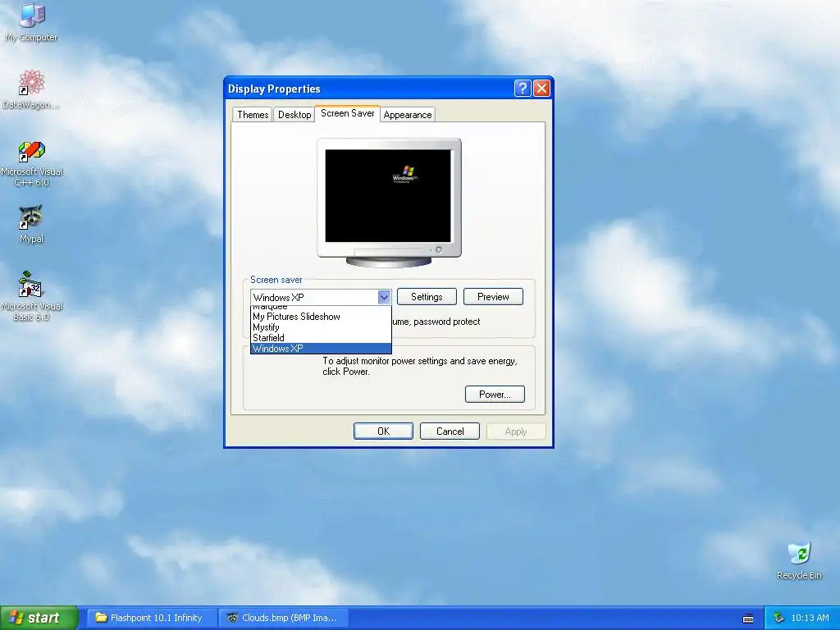Viewport: 840px width, 630px height.
Task: Pick highlighted Windows XP list entry
Action: [321, 349]
